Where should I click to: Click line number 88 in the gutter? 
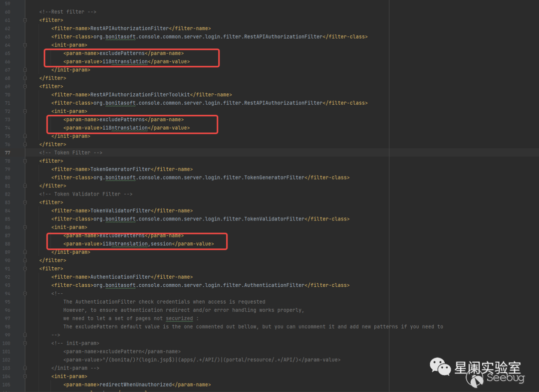7,244
